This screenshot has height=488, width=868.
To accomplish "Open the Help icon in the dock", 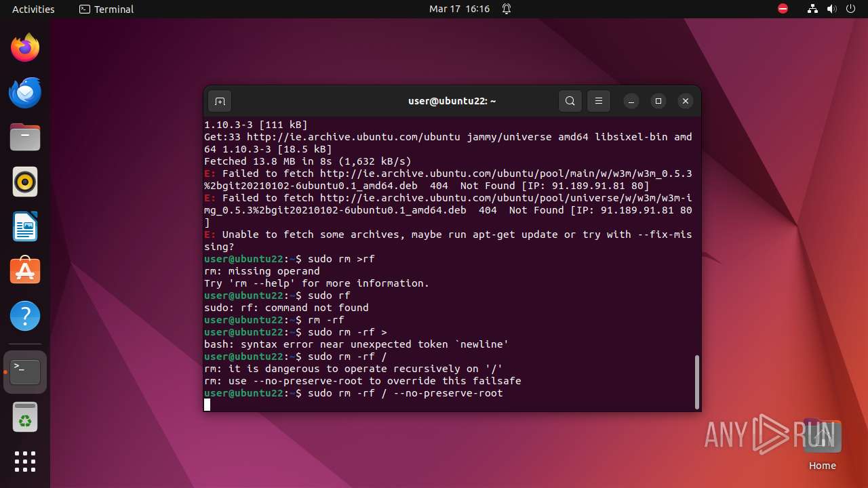I will click(25, 316).
